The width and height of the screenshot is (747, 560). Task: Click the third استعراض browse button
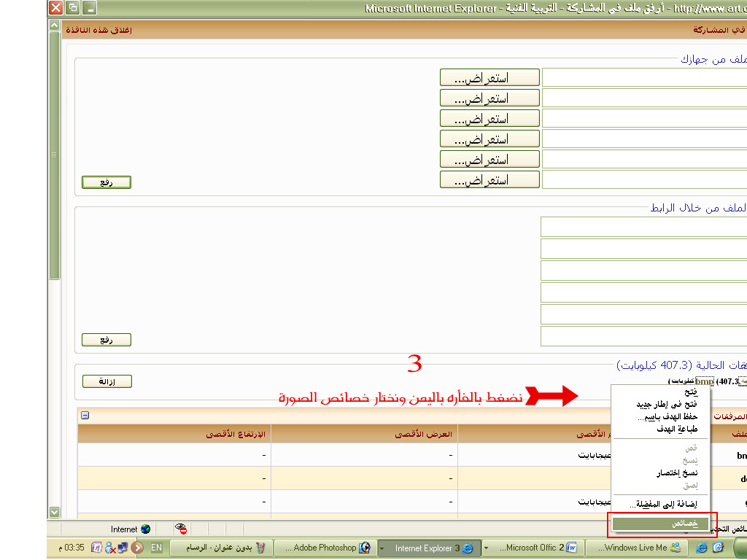tap(489, 119)
